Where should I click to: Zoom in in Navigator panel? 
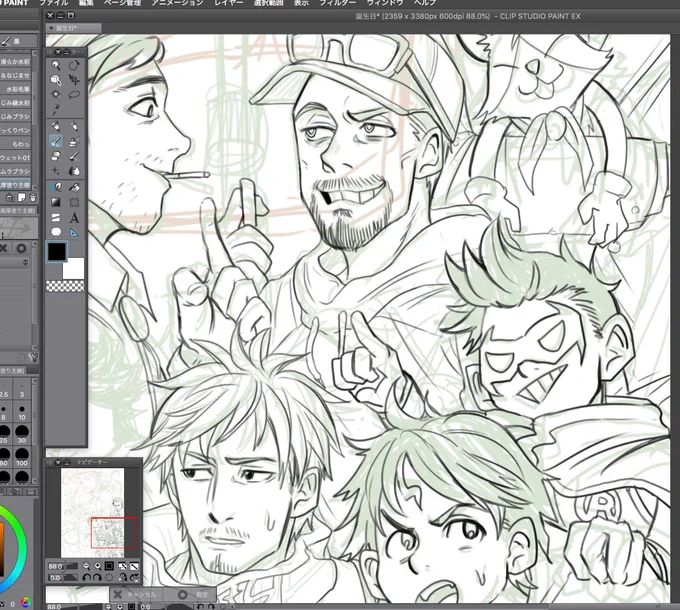pos(98,566)
